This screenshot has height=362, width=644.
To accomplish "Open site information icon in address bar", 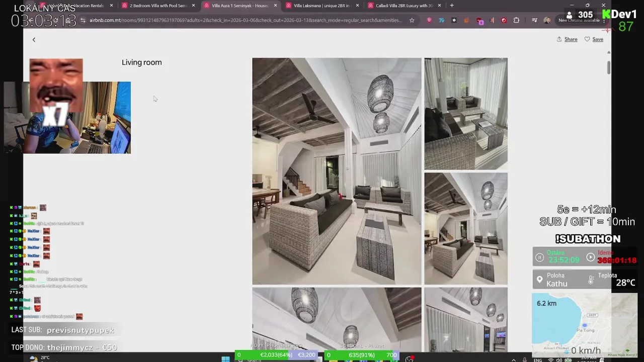I will [83, 20].
